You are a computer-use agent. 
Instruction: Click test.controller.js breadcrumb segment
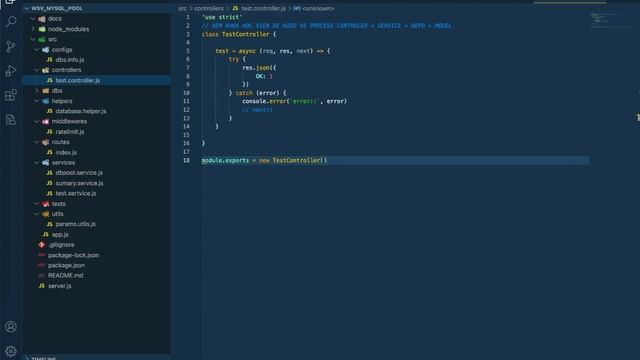[263, 8]
